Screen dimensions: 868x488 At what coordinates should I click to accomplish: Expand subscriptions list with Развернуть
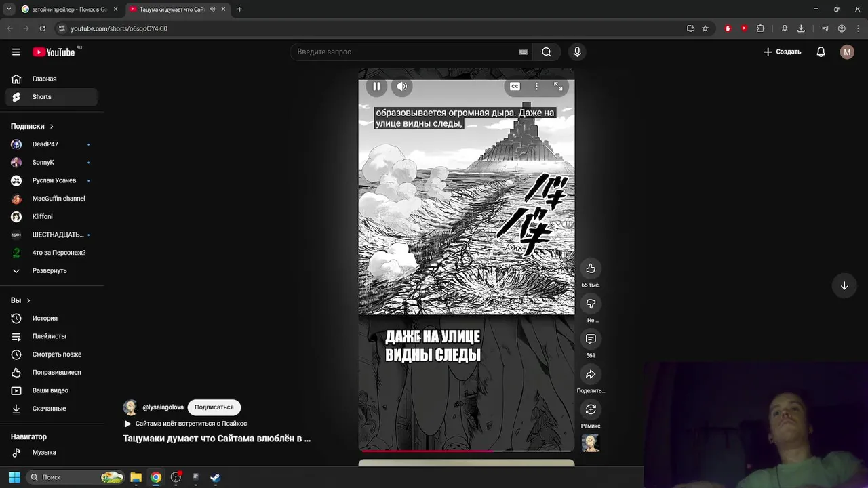(x=52, y=270)
